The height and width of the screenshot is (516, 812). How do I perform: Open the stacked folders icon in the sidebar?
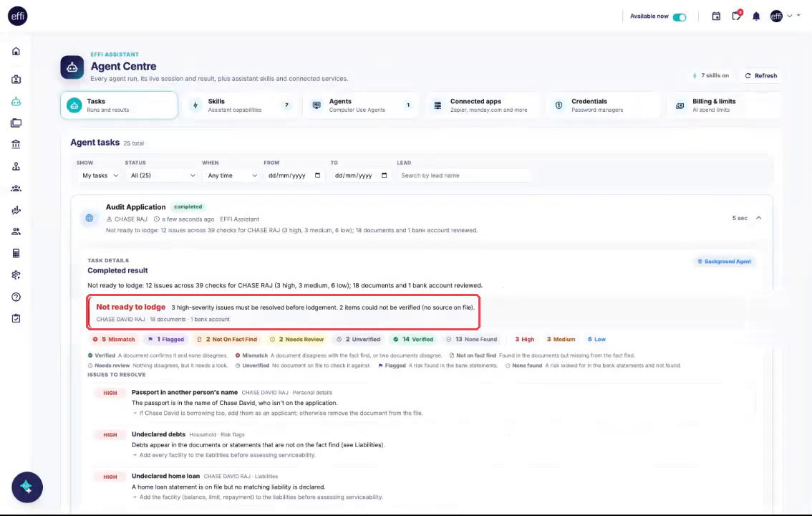coord(16,123)
